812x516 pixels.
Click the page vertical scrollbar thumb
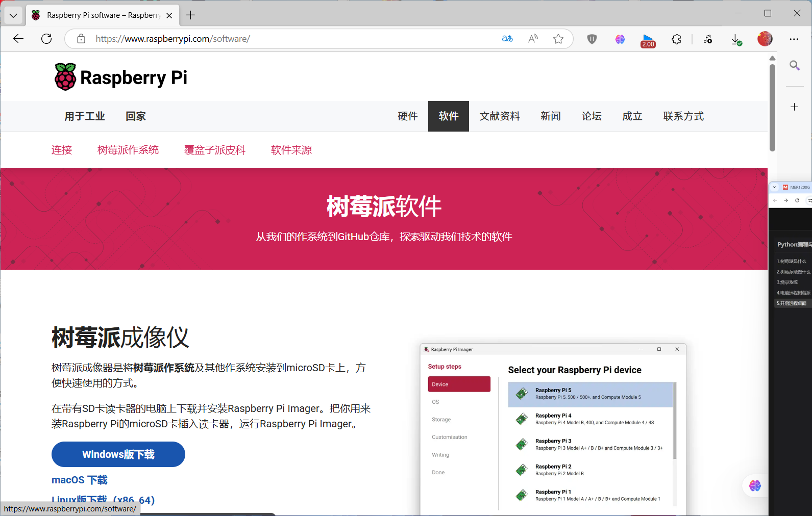(772, 108)
